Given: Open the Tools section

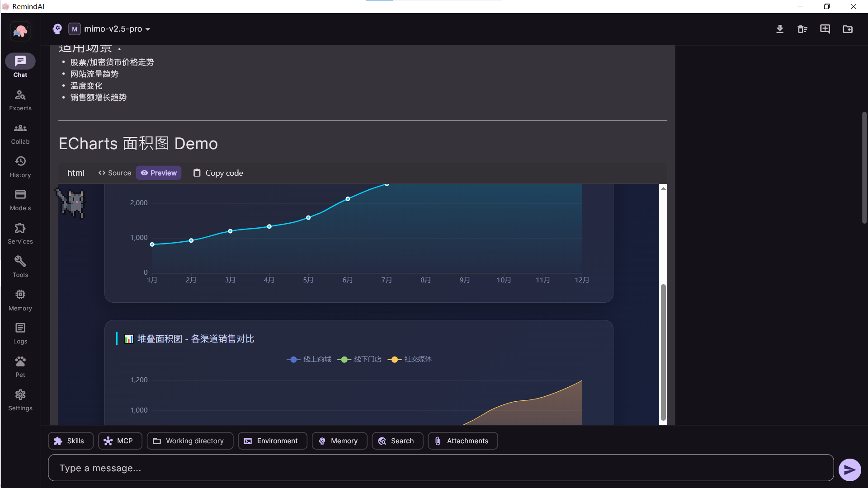Looking at the screenshot, I should pyautogui.click(x=20, y=267).
